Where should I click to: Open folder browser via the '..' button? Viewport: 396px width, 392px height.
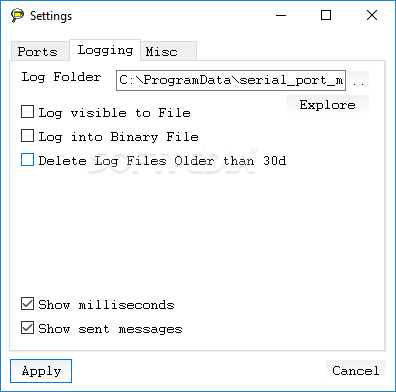coord(358,80)
